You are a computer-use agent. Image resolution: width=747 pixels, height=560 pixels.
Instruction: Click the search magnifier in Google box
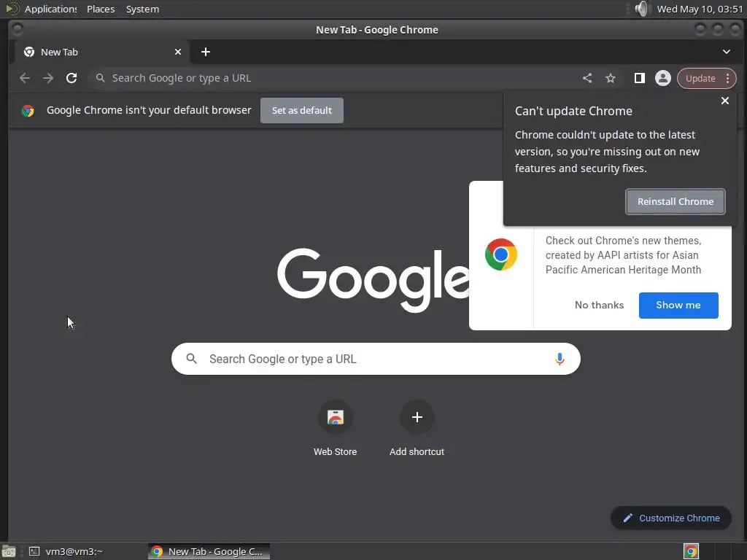point(192,359)
